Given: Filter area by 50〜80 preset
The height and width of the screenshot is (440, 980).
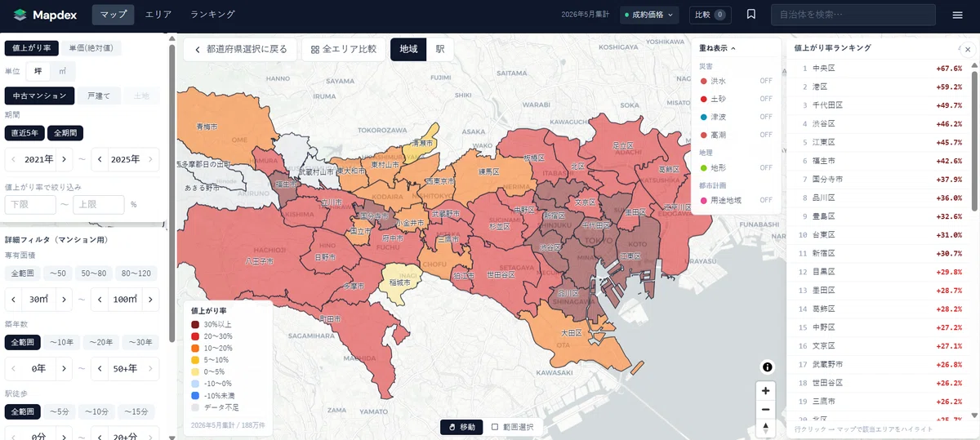Looking at the screenshot, I should coord(93,273).
